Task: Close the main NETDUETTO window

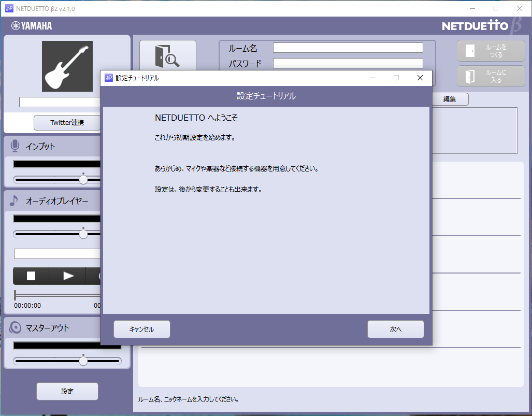Action: pyautogui.click(x=520, y=8)
